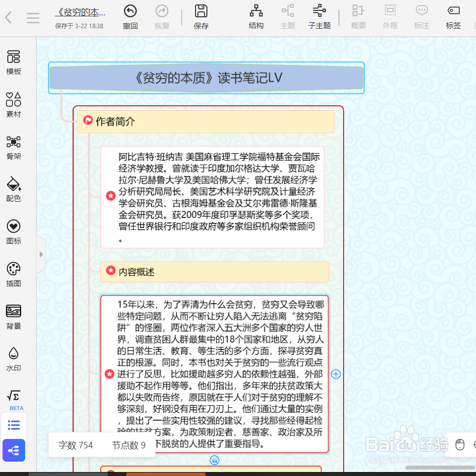
Task: Save the mind map with 保存
Action: point(201,17)
